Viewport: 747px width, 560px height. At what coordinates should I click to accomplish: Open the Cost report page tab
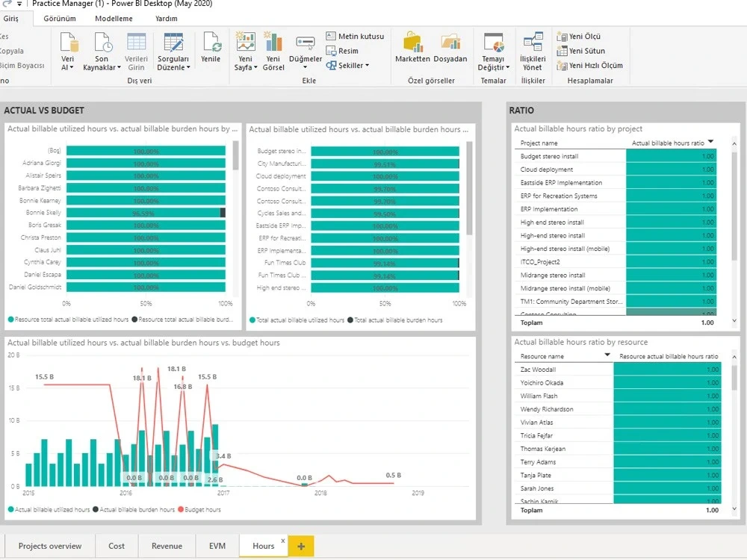pos(116,546)
